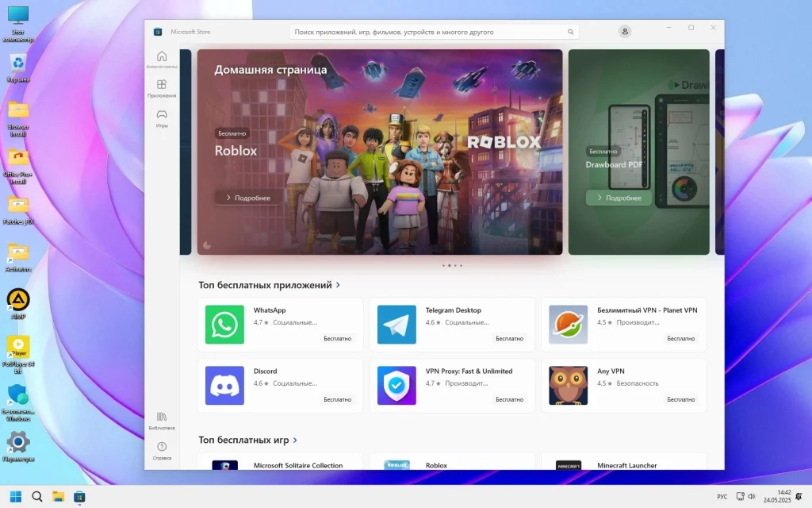Open the Приложения section in the sidebar

click(x=162, y=89)
